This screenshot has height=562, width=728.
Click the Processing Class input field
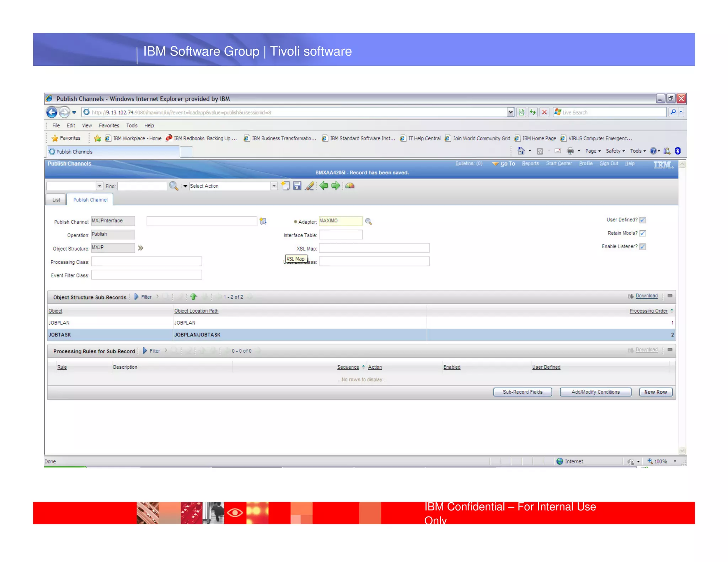click(x=146, y=261)
